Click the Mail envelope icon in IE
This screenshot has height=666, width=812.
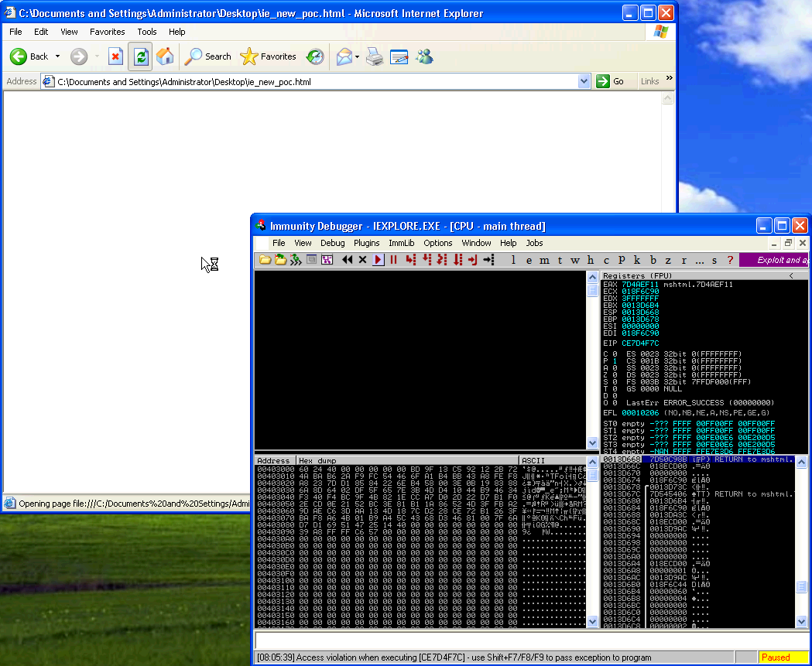(344, 56)
